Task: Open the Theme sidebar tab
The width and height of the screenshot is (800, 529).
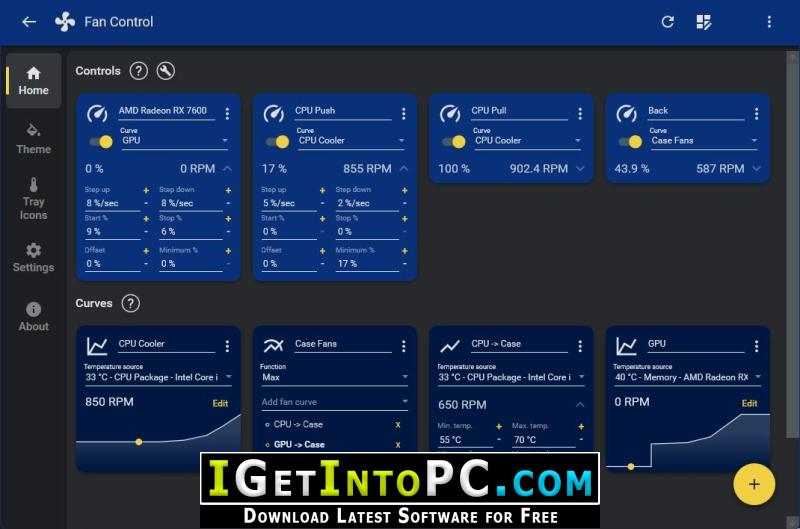Action: coord(34,139)
